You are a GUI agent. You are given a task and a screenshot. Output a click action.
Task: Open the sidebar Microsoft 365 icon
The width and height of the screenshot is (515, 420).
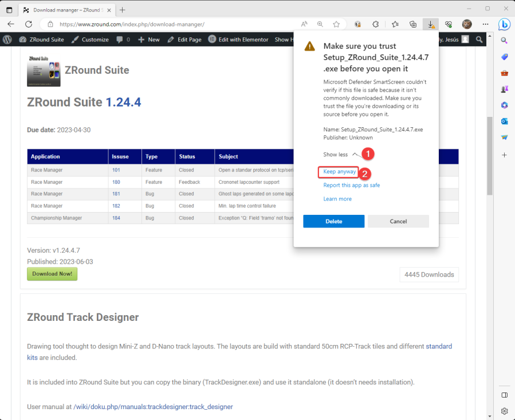pos(504,105)
